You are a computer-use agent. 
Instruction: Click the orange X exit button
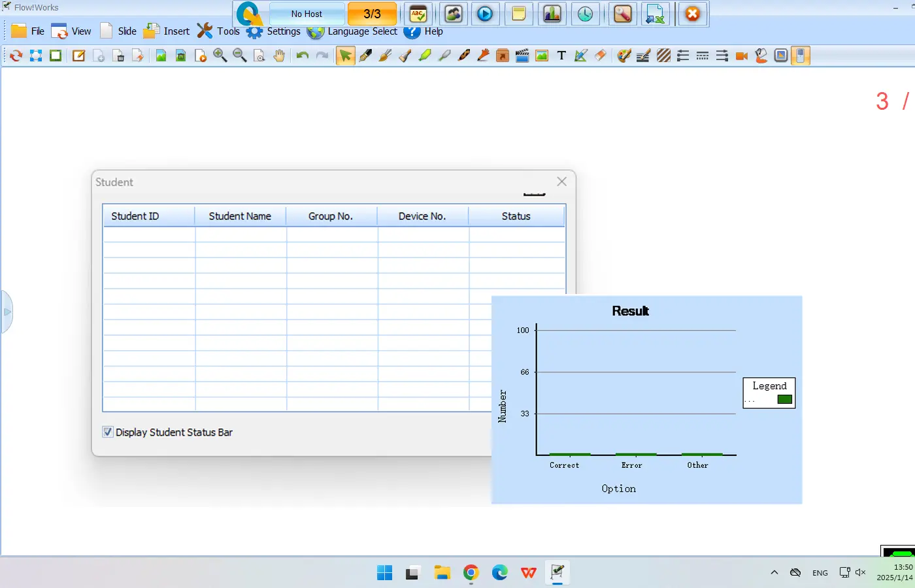tap(693, 14)
